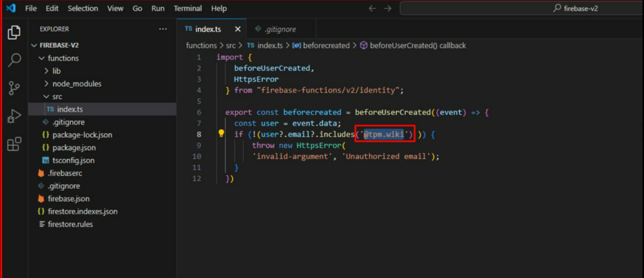Image resolution: width=644 pixels, height=278 pixels.
Task: Open the Terminal menu
Action: (188, 8)
